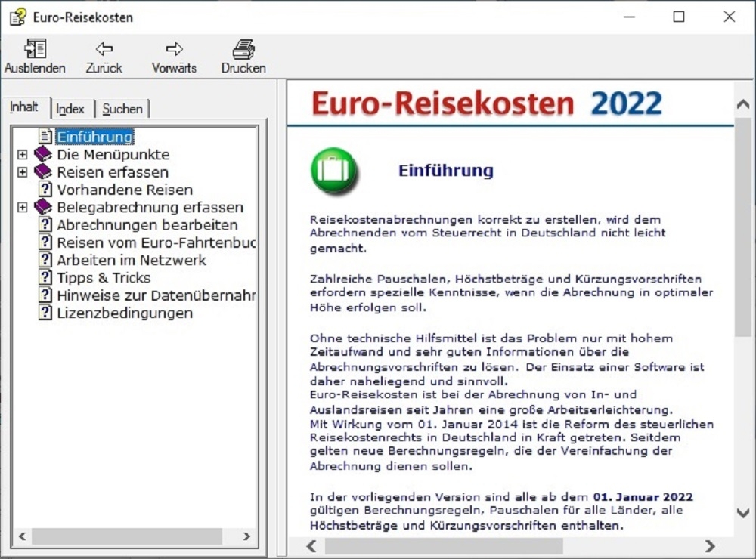
Task: Maximize the Euro-Reisekosten help window
Action: coord(679,17)
